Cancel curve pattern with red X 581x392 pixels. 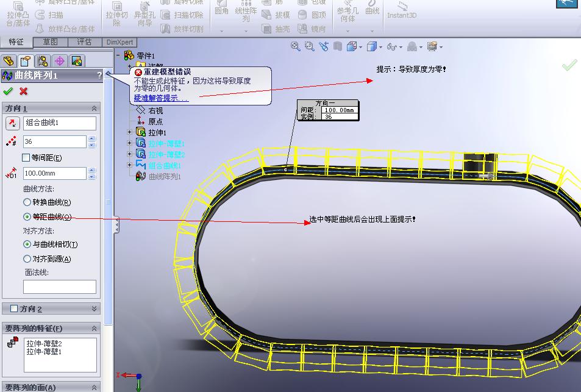23,91
